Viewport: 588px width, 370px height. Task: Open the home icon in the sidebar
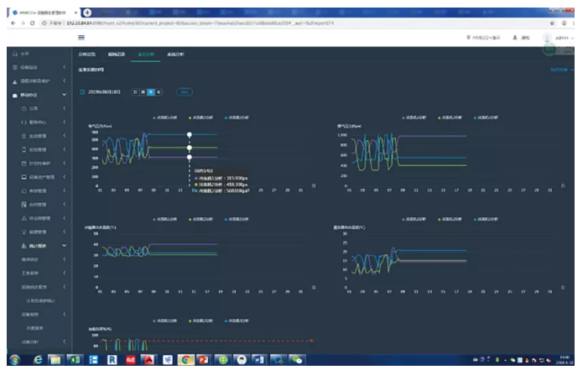(15, 54)
